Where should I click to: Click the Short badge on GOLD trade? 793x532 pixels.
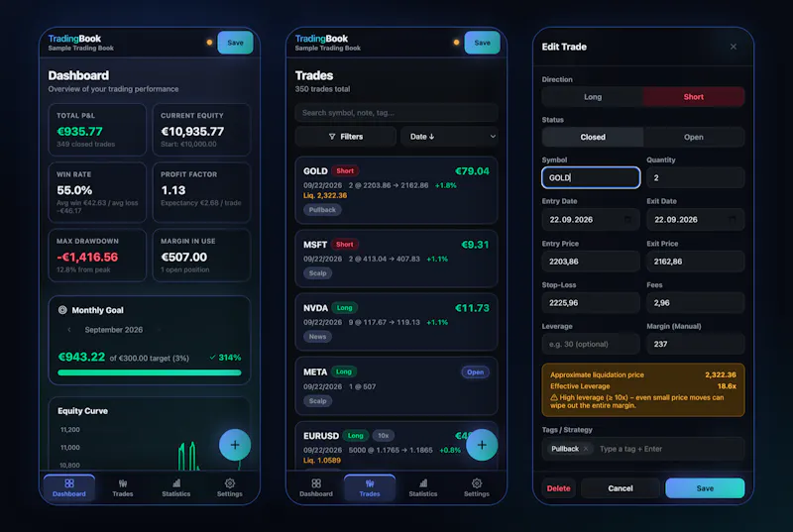pos(345,170)
